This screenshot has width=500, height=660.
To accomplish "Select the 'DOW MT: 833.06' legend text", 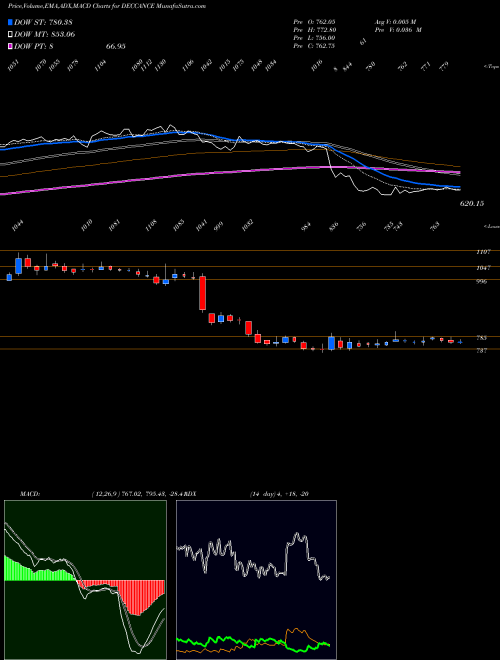I will [45, 34].
